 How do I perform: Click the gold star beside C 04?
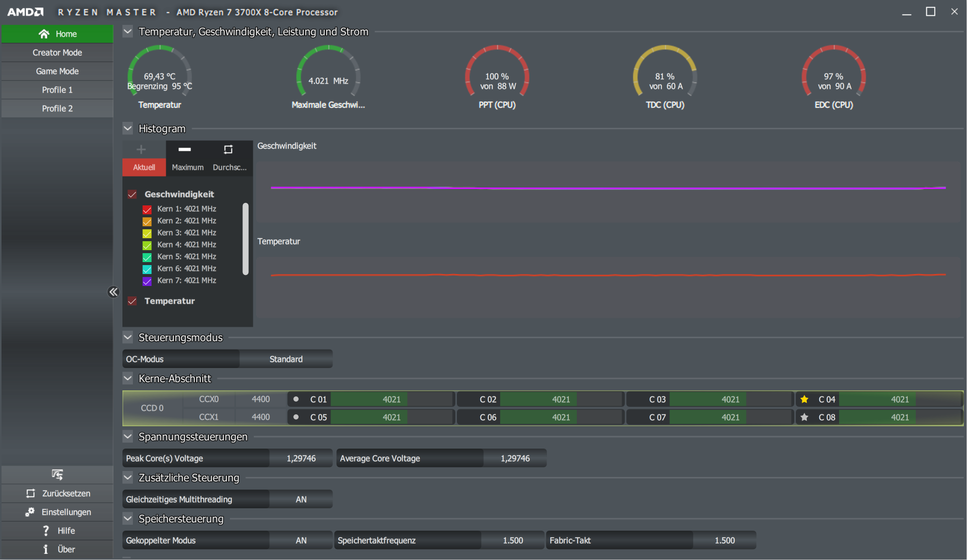click(804, 399)
